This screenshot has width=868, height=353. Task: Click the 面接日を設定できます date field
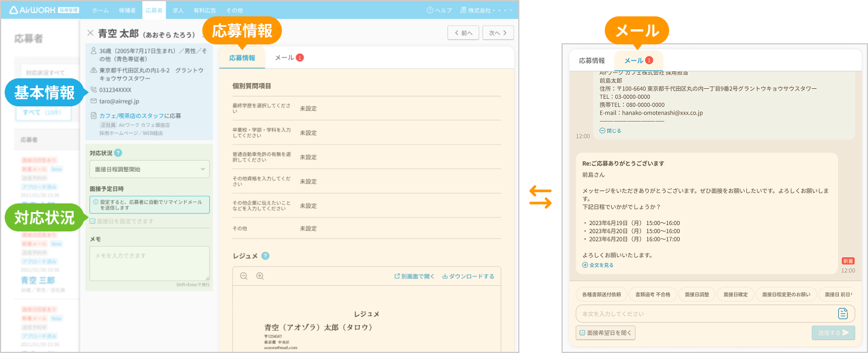coord(150,222)
